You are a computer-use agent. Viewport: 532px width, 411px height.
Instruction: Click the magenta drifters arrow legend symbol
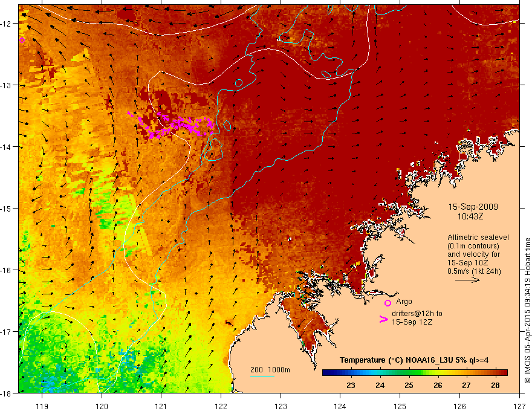point(384,319)
